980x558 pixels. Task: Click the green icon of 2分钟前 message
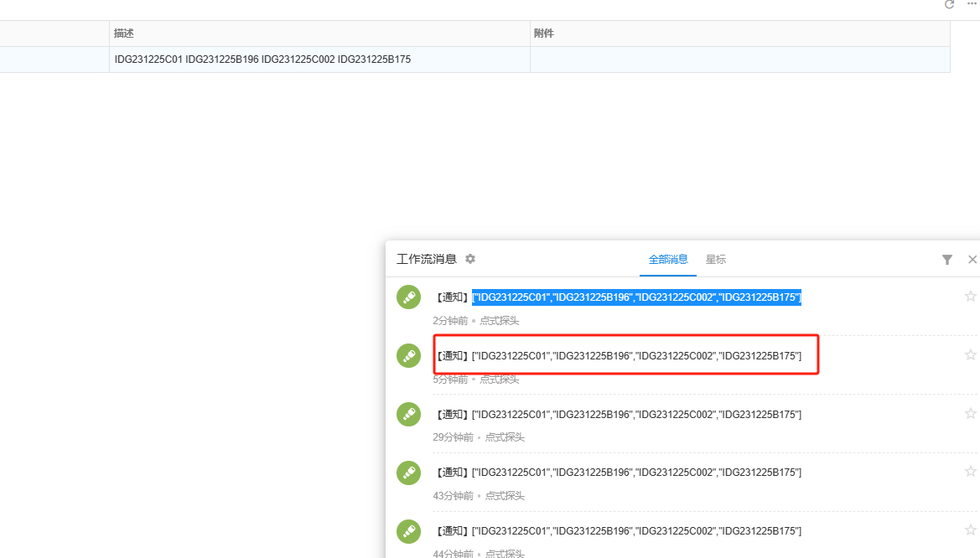[409, 297]
